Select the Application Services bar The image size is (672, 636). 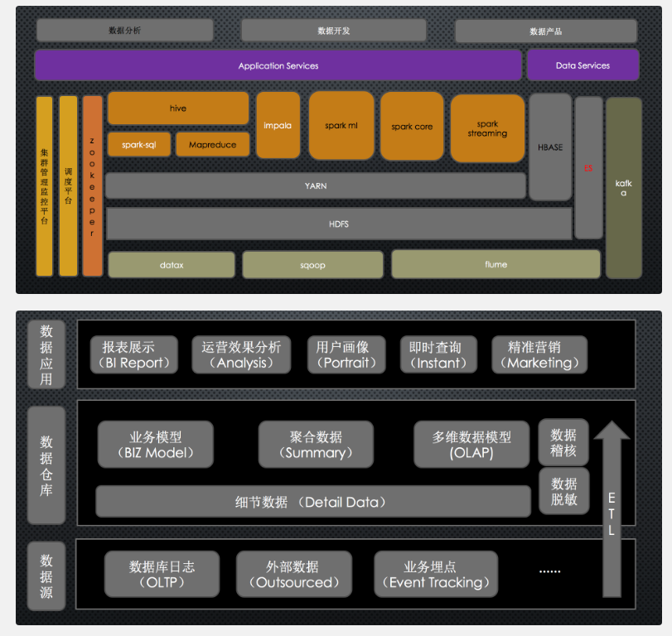(278, 65)
